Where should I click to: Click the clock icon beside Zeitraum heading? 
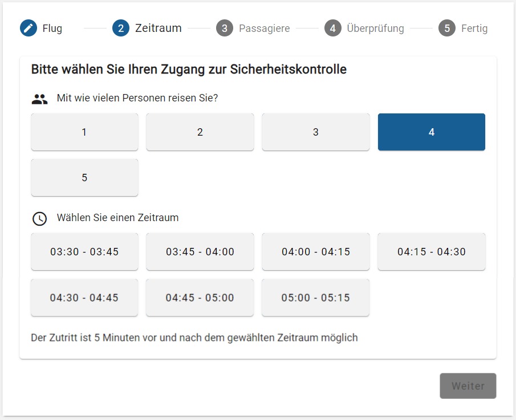[39, 218]
